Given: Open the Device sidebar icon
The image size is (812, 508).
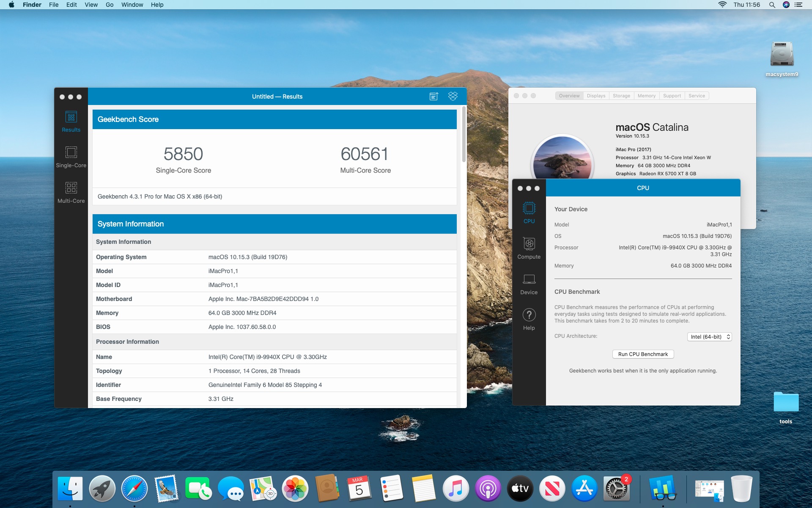Looking at the screenshot, I should point(529,279).
